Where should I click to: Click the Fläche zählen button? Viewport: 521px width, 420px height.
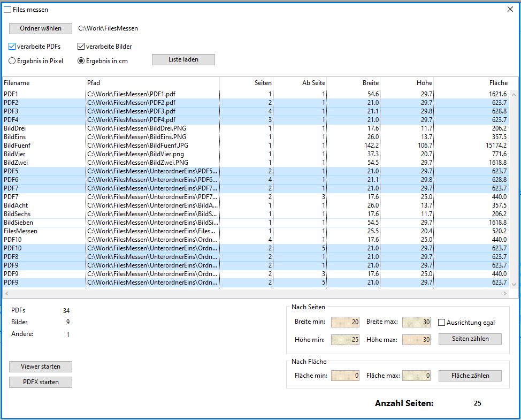(x=470, y=376)
